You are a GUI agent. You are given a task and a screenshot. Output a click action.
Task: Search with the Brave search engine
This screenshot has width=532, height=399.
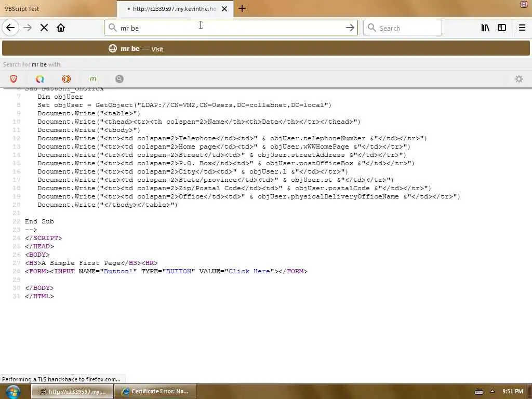tap(14, 79)
